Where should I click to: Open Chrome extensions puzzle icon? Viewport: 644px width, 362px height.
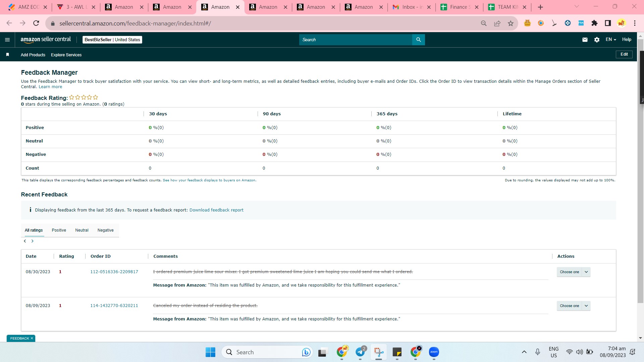pos(594,23)
